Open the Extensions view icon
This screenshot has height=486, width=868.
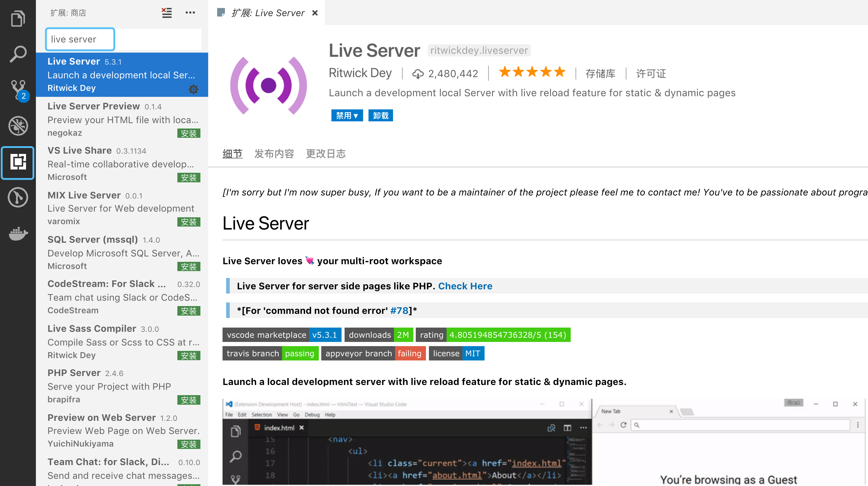pos(18,163)
